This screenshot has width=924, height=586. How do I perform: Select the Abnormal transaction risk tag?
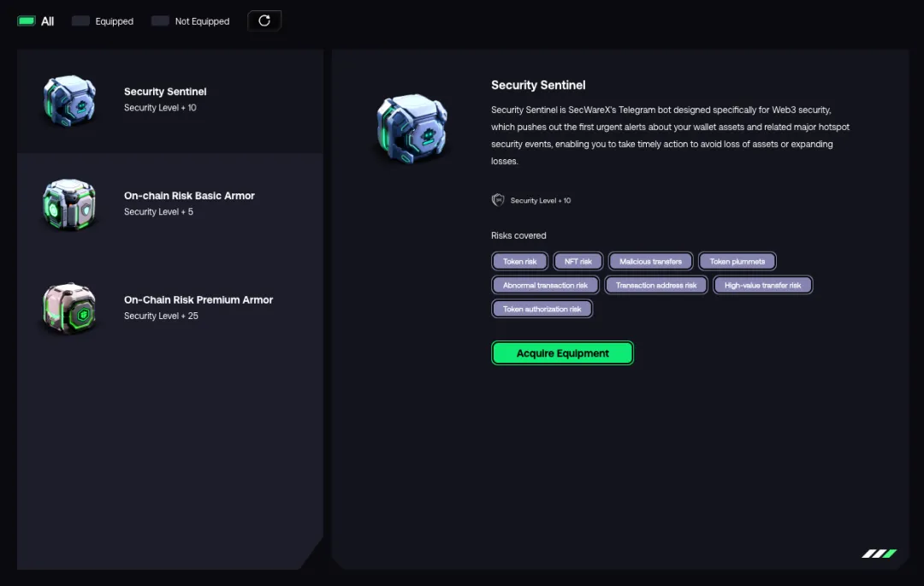pyautogui.click(x=545, y=286)
